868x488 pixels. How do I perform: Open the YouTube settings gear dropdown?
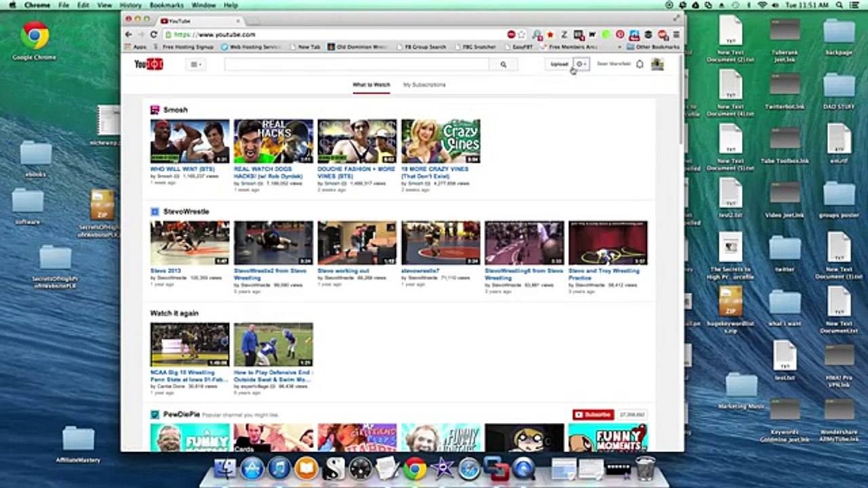pyautogui.click(x=581, y=64)
